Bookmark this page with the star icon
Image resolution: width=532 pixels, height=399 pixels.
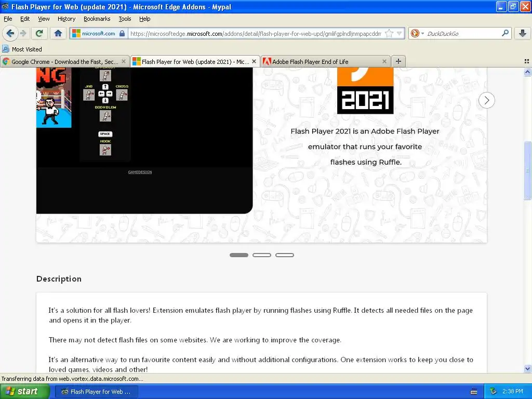[389, 33]
